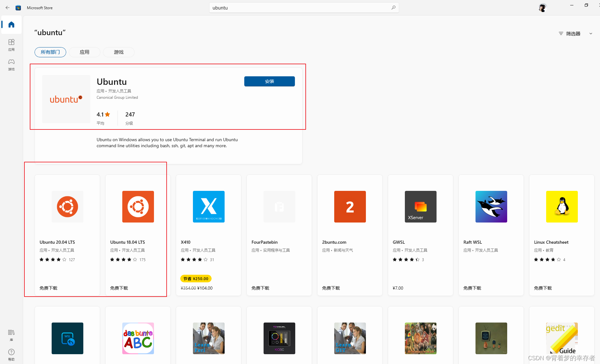Open the 库 (Library) in sidebar
600x364 pixels.
pyautogui.click(x=11, y=335)
